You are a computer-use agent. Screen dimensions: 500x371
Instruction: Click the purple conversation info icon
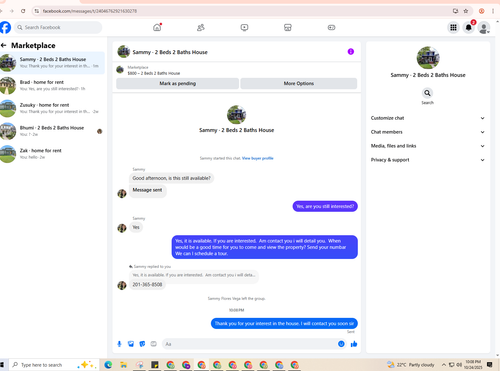(351, 52)
